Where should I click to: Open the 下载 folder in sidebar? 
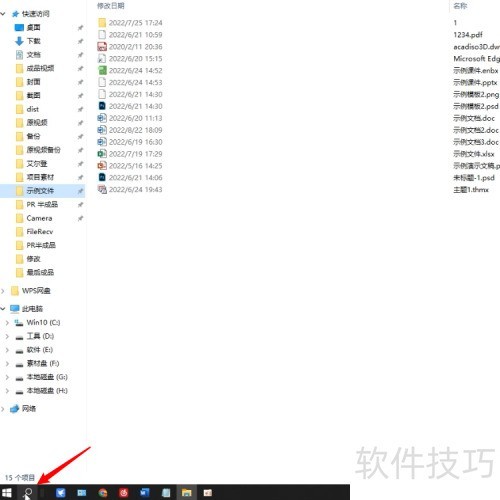click(33, 41)
